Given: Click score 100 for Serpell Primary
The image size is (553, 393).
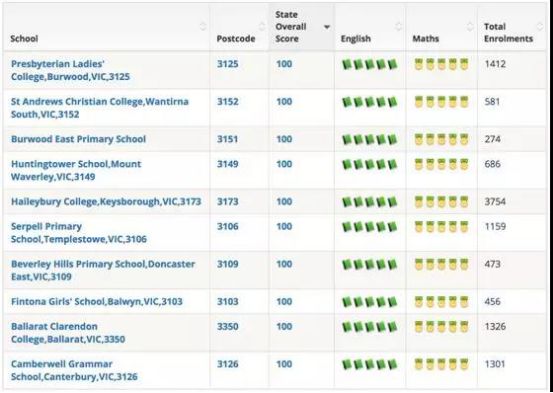Looking at the screenshot, I should [x=284, y=226].
